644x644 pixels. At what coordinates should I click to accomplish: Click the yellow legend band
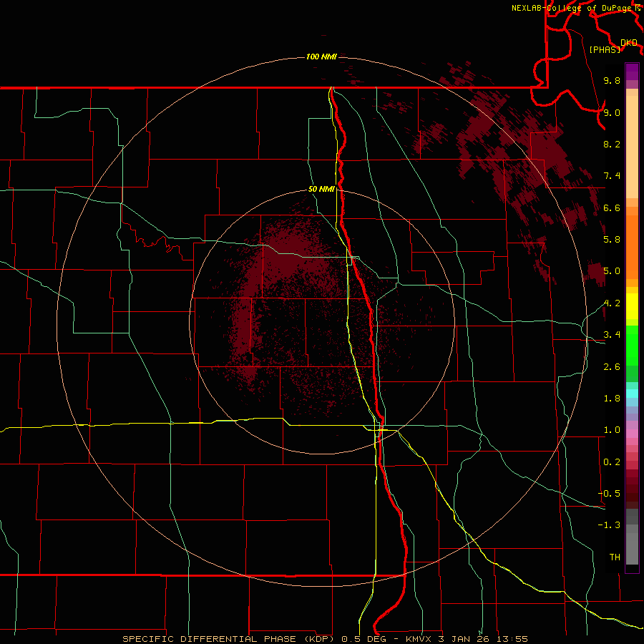tap(632, 306)
